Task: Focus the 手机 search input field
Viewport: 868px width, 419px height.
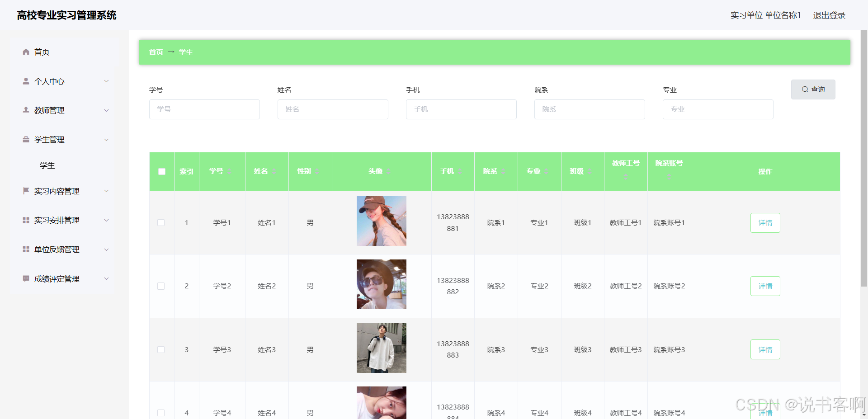Action: coord(461,109)
